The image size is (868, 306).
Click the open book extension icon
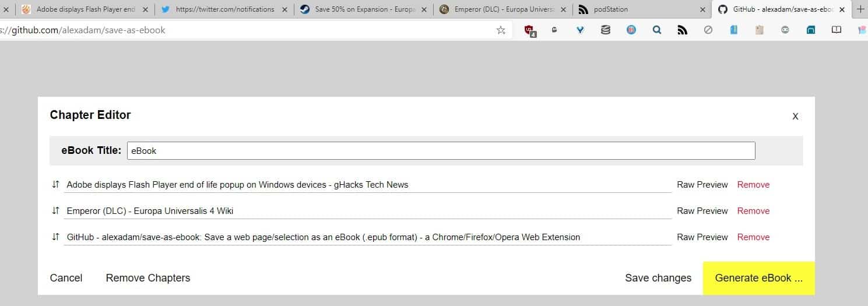[836, 30]
